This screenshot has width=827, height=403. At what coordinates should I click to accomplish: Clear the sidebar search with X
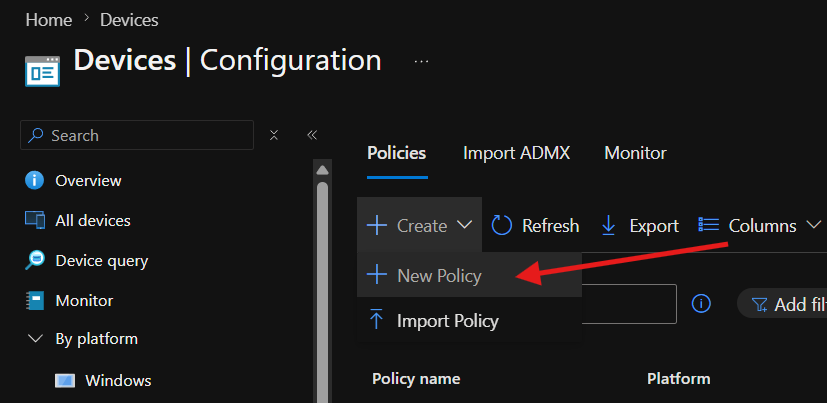[x=274, y=135]
